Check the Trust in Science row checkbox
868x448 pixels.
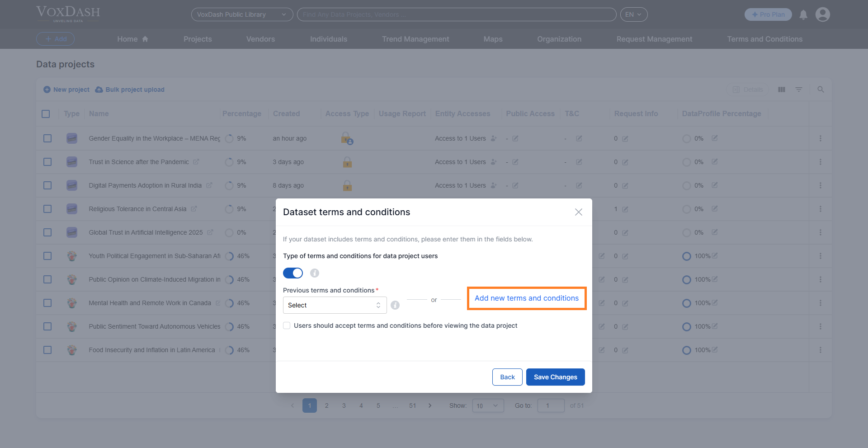point(47,162)
